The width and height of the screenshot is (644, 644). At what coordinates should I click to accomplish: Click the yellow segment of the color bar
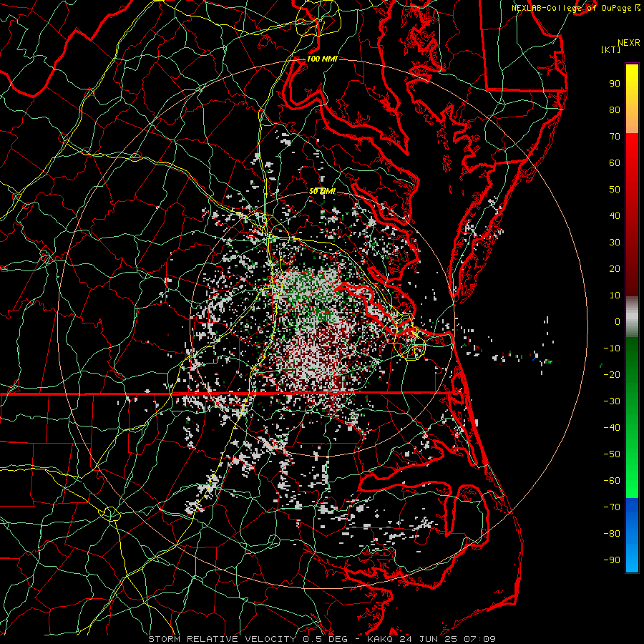click(632, 99)
